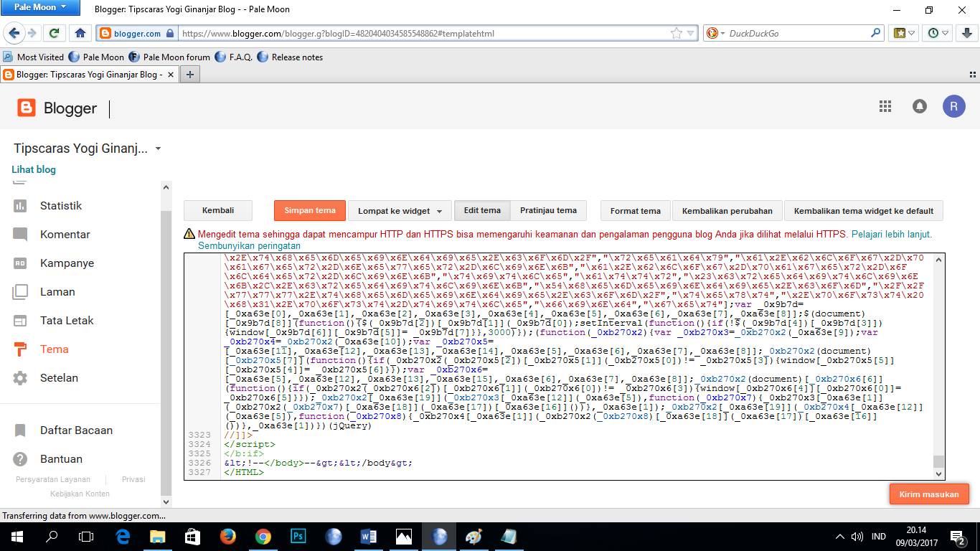Open Paint from the taskbar
The image size is (980, 551).
tap(473, 536)
